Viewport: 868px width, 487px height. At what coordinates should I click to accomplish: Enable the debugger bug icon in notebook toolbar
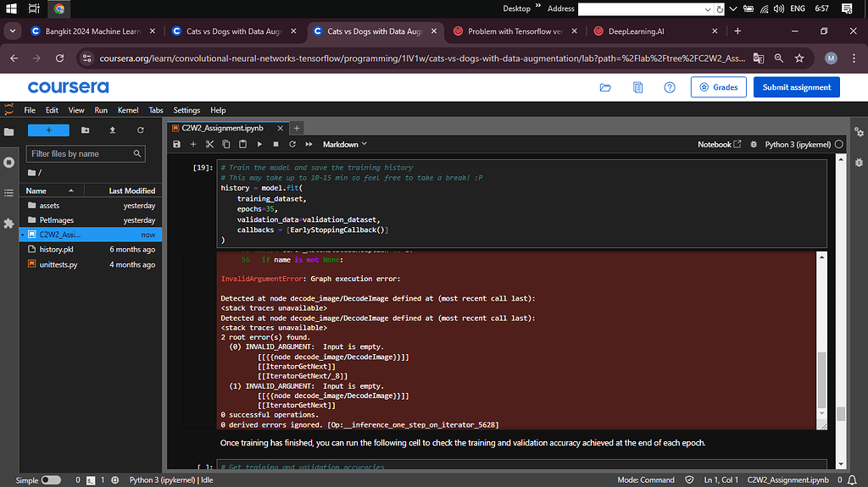pos(754,145)
